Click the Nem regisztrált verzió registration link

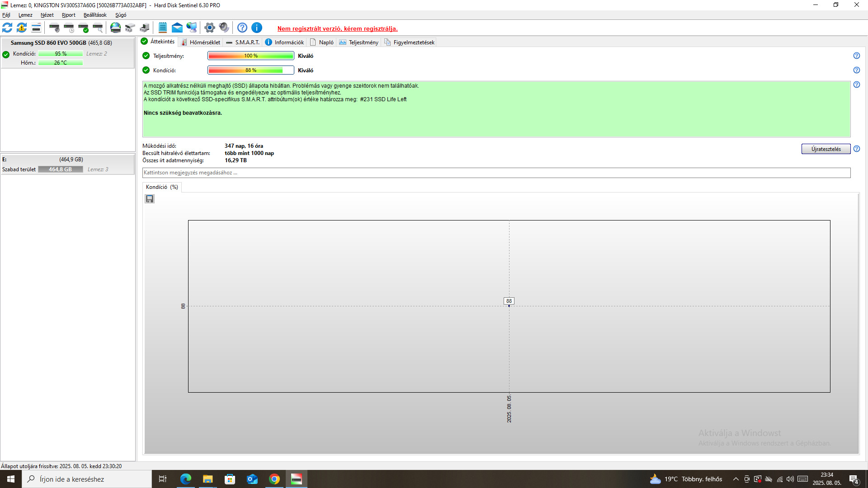tap(337, 28)
